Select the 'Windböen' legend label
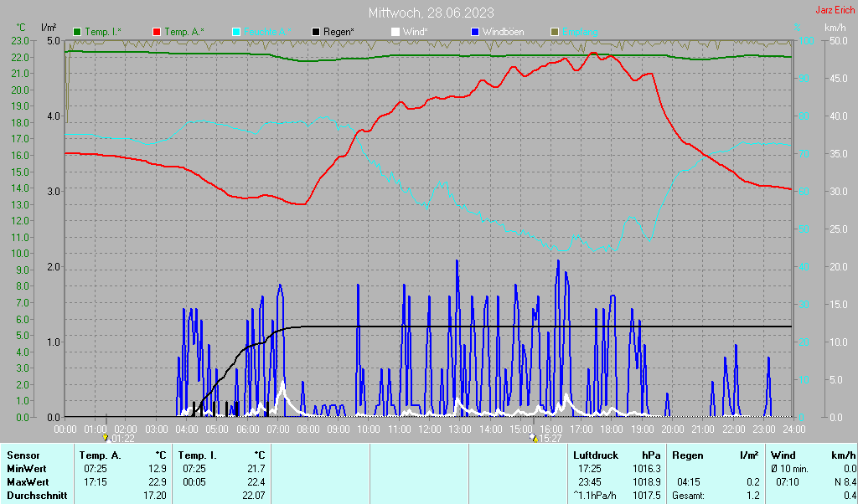This screenshot has width=858, height=504. tap(503, 33)
